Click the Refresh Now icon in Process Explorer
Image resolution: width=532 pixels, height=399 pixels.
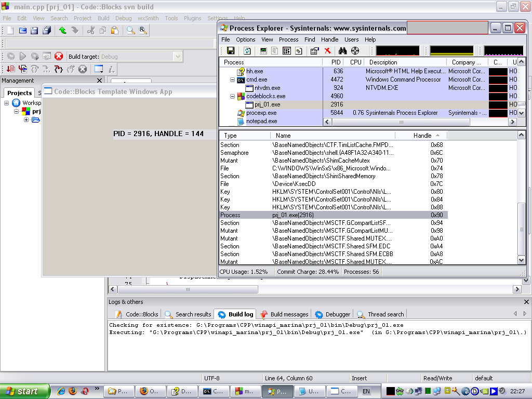247,51
